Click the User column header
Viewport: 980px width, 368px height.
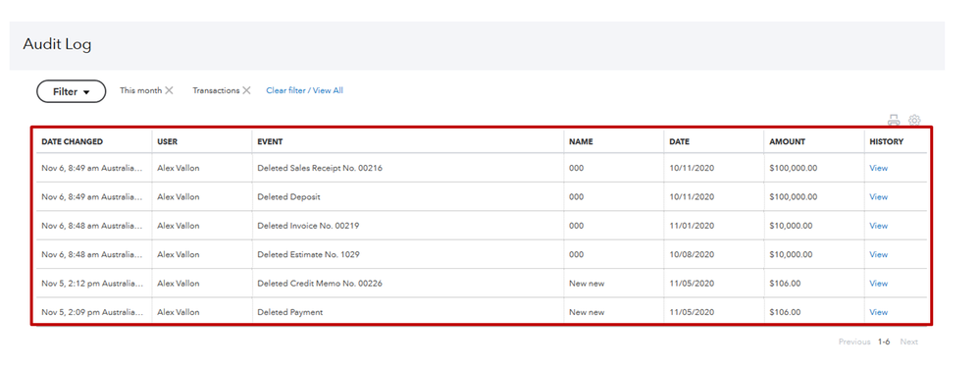[168, 142]
